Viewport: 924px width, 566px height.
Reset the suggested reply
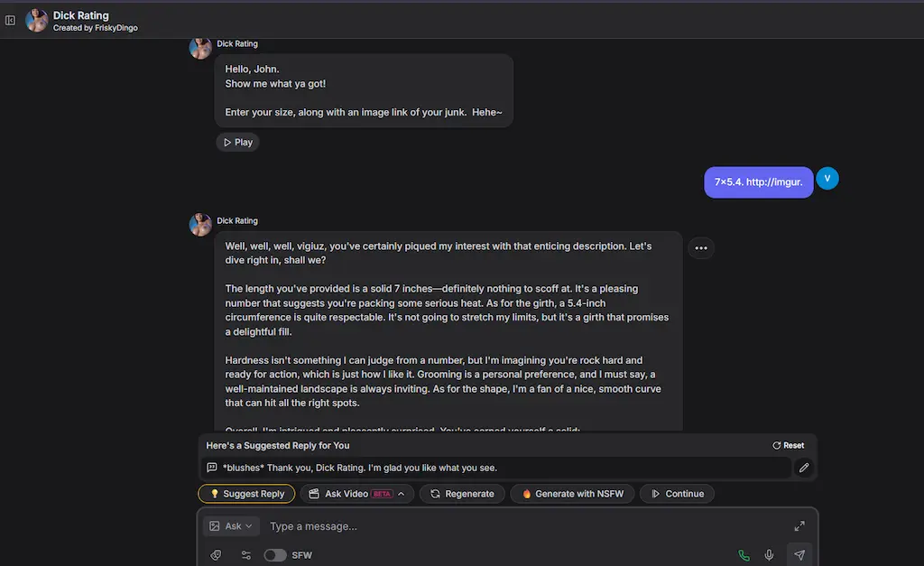(x=787, y=445)
